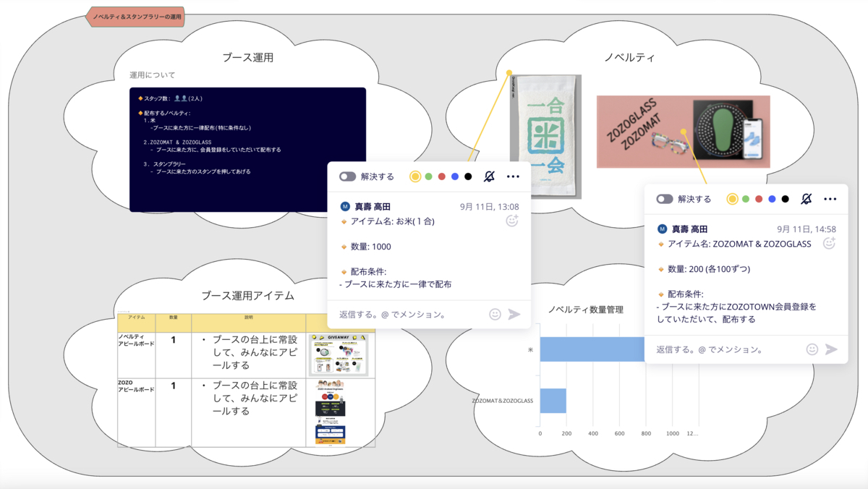Select red color in お米 comment header
The width and height of the screenshot is (868, 489).
[442, 177]
